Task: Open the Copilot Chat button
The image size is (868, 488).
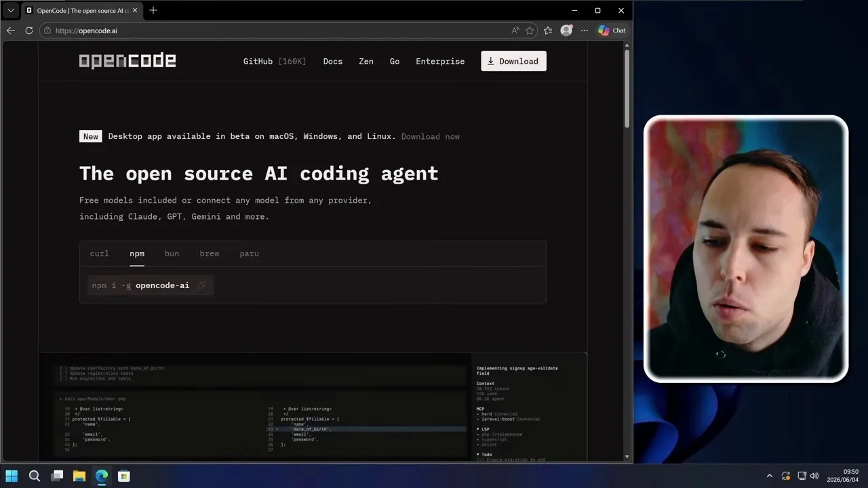Action: click(x=612, y=30)
